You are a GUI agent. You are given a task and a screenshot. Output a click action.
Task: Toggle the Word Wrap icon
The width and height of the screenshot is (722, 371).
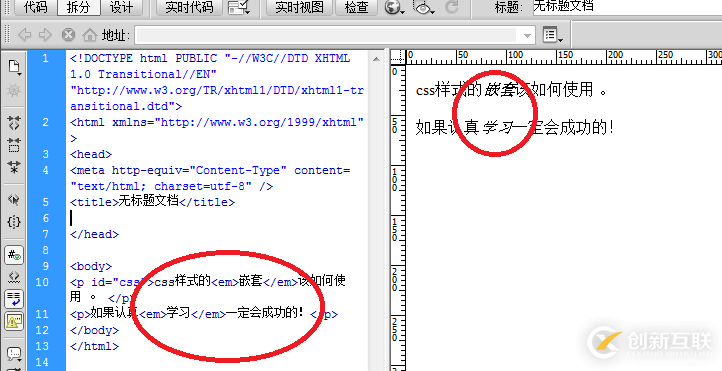pyautogui.click(x=14, y=299)
